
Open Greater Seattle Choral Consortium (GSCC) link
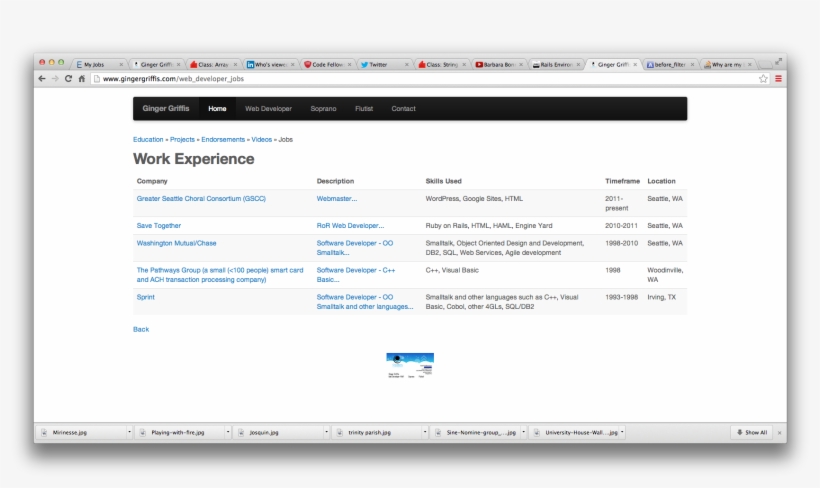[201, 199]
